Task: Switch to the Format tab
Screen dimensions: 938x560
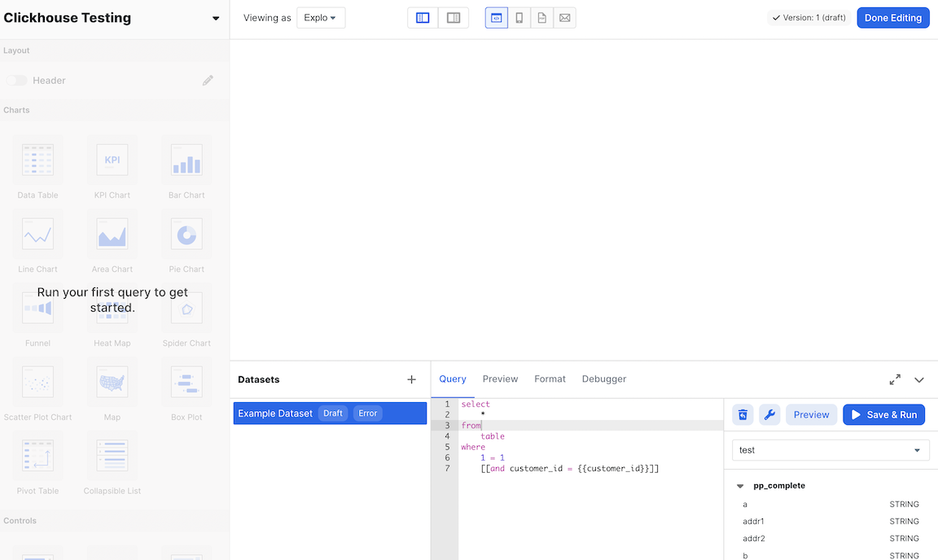Action: [x=550, y=379]
